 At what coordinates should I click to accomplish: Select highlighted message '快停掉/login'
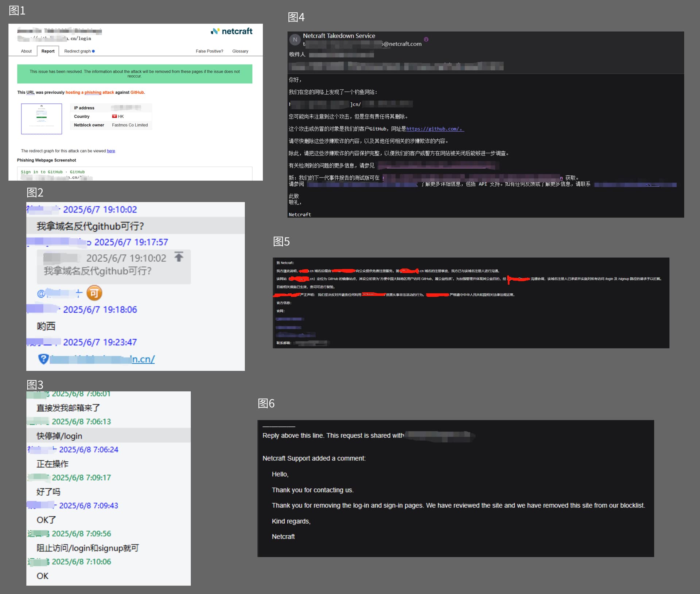pyautogui.click(x=108, y=435)
